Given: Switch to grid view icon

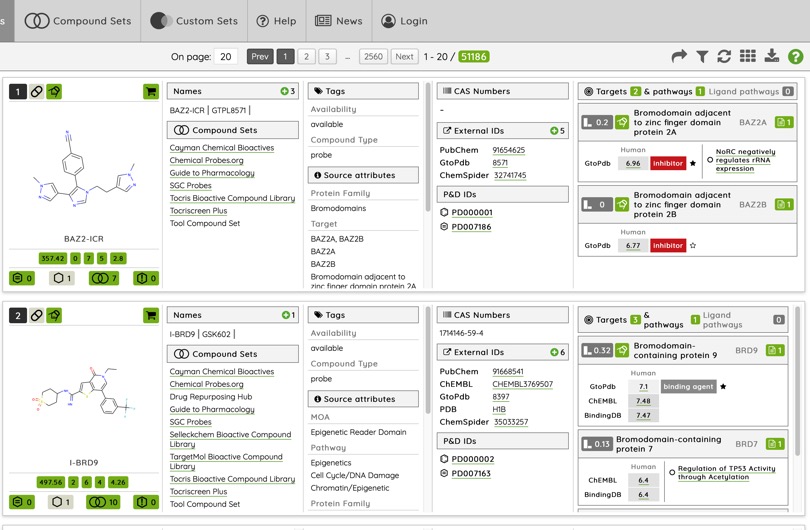Looking at the screenshot, I should (747, 56).
